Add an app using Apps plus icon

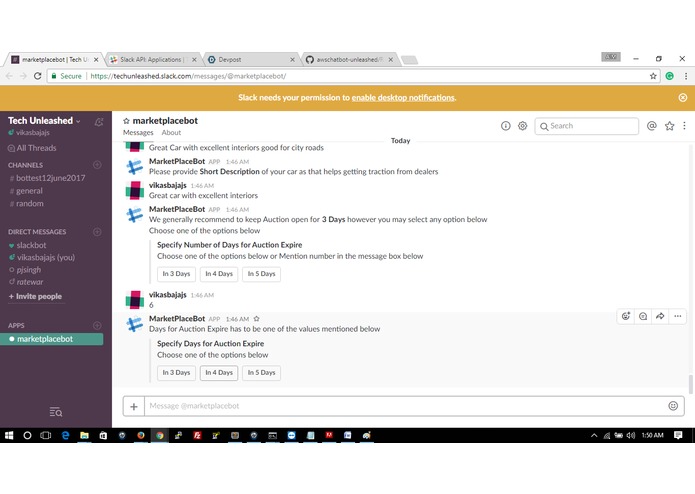click(98, 325)
